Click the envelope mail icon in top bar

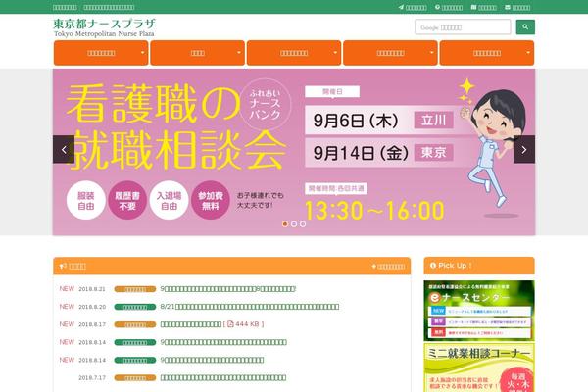coord(508,7)
